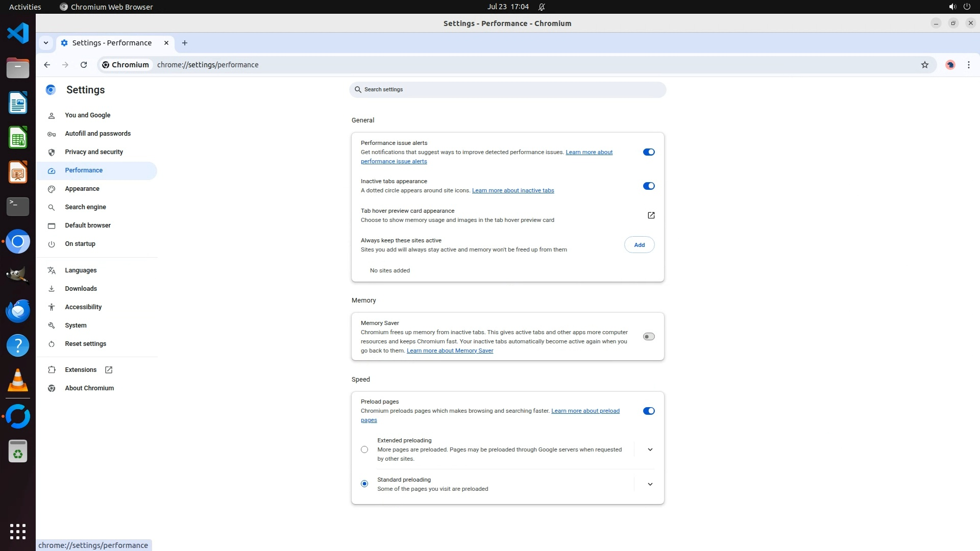Expand Standard preloading details chevron
This screenshot has width=980, height=551.
pos(650,484)
